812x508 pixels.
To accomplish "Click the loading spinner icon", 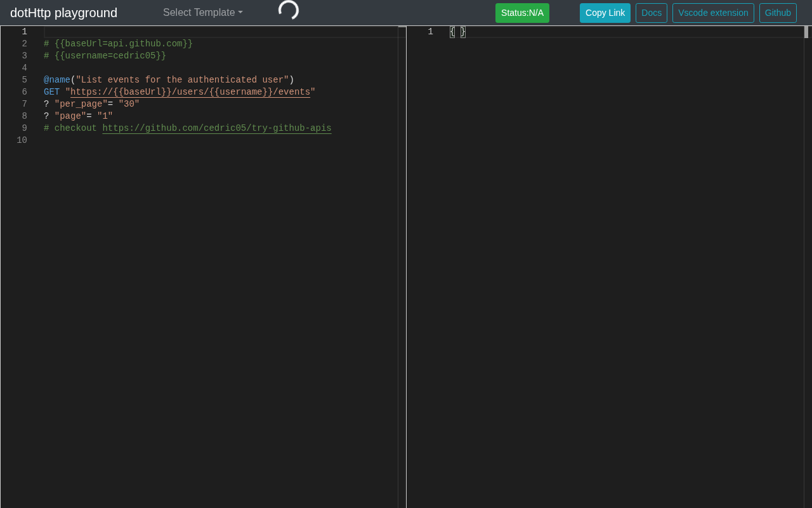I will tap(289, 11).
